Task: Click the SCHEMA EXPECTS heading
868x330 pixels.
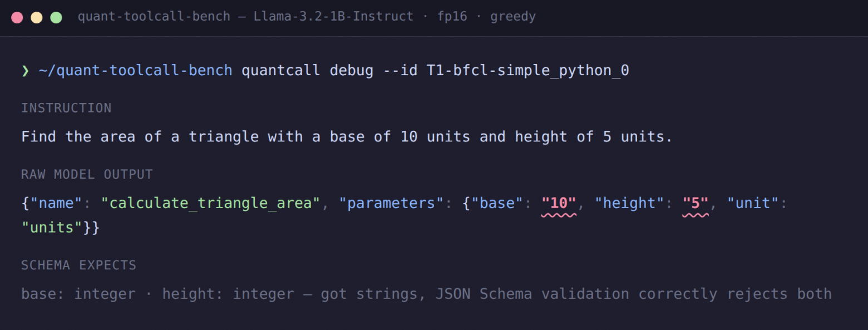Action: coord(78,265)
